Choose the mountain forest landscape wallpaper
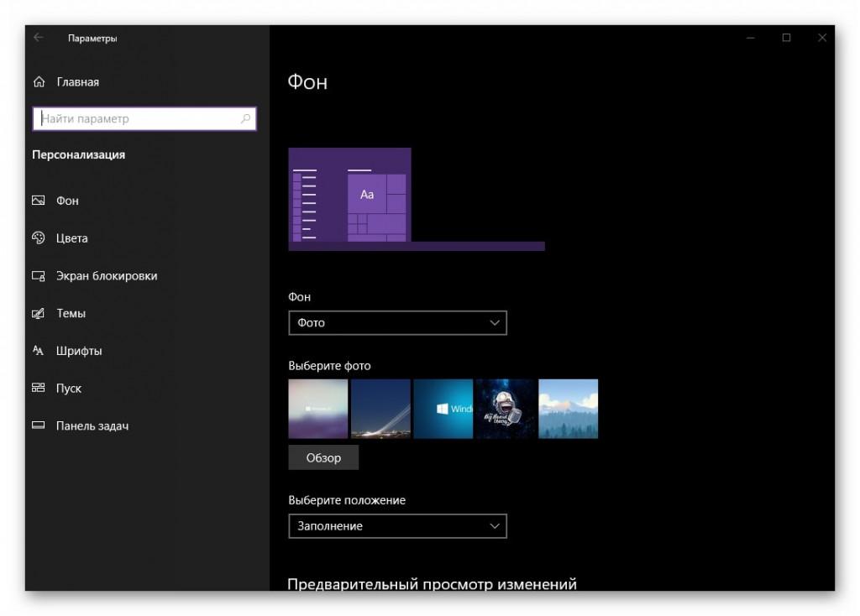 pyautogui.click(x=568, y=409)
